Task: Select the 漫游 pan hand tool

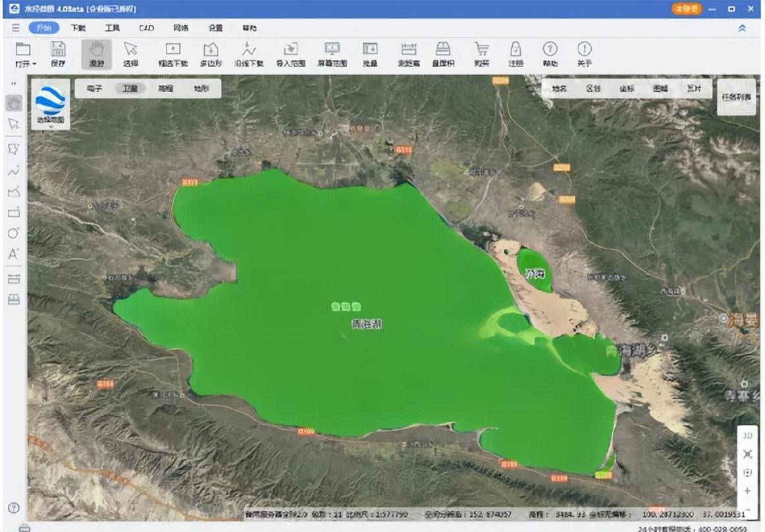Action: pos(96,54)
